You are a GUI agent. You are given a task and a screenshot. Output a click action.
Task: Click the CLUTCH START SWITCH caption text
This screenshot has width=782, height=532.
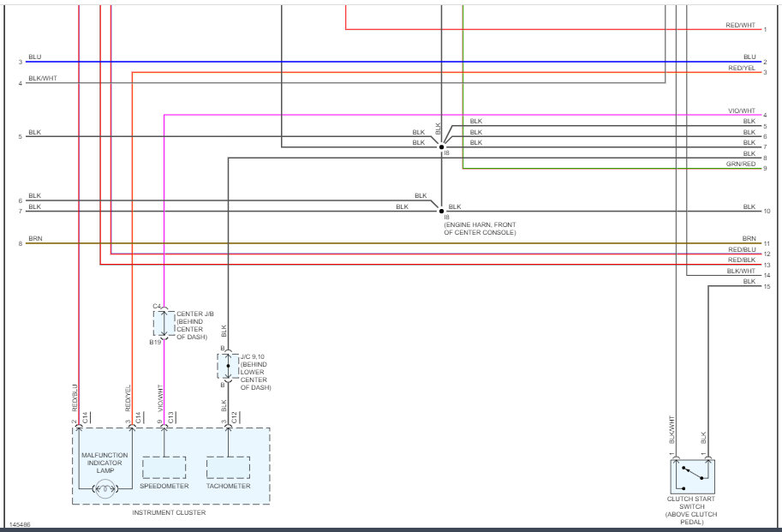coord(691,506)
